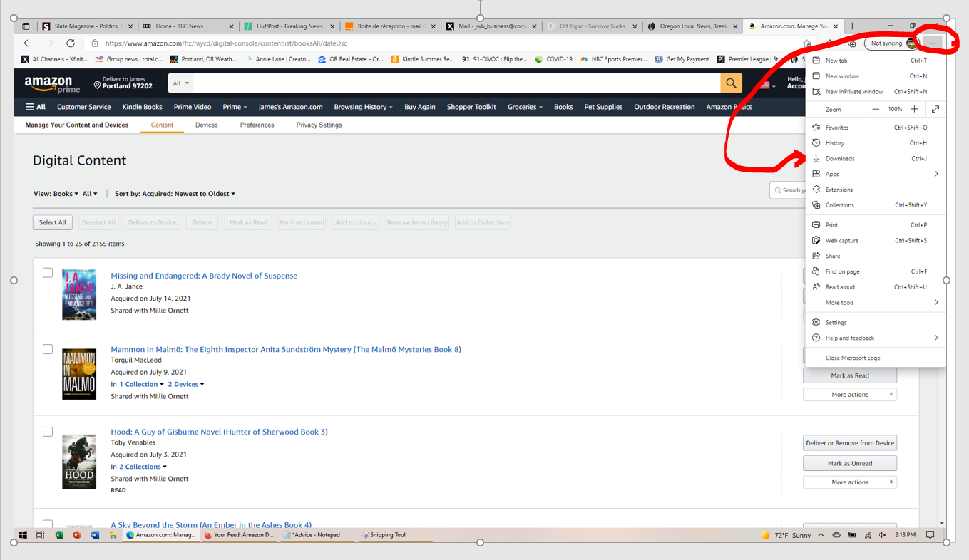Image resolution: width=969 pixels, height=560 pixels.
Task: Click the browser refresh icon
Action: (x=70, y=42)
